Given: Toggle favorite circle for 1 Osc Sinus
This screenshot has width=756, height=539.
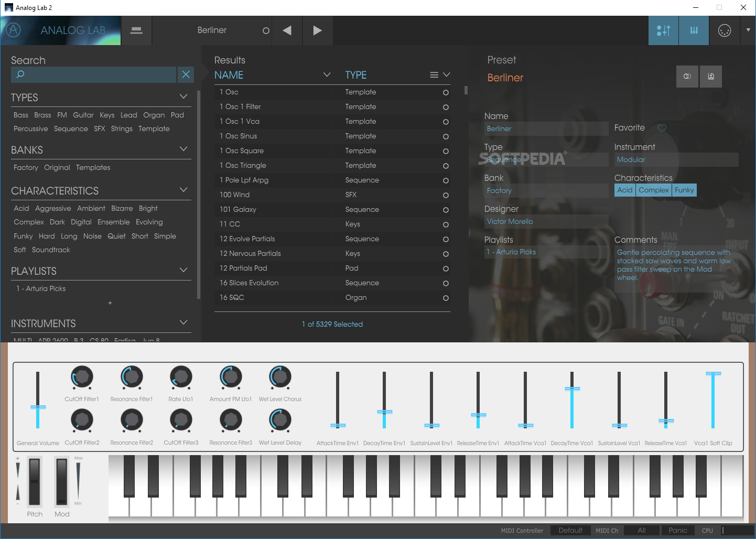Looking at the screenshot, I should (446, 136).
